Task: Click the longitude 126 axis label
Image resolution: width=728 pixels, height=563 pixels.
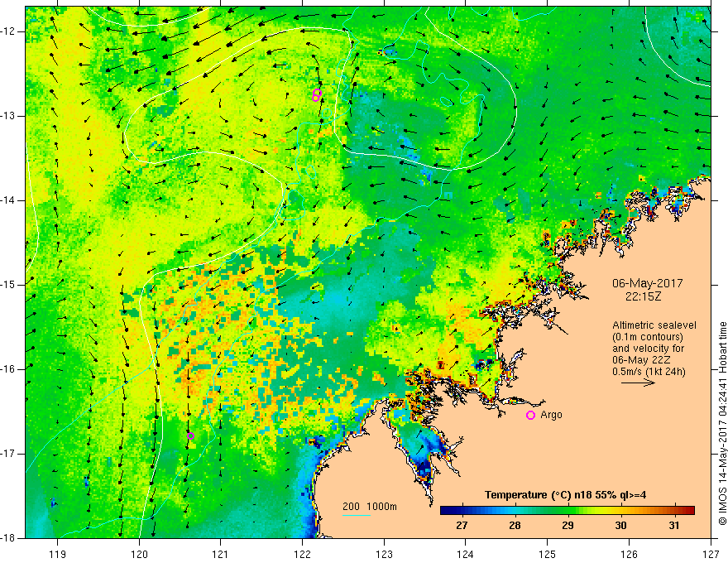Action: point(629,554)
